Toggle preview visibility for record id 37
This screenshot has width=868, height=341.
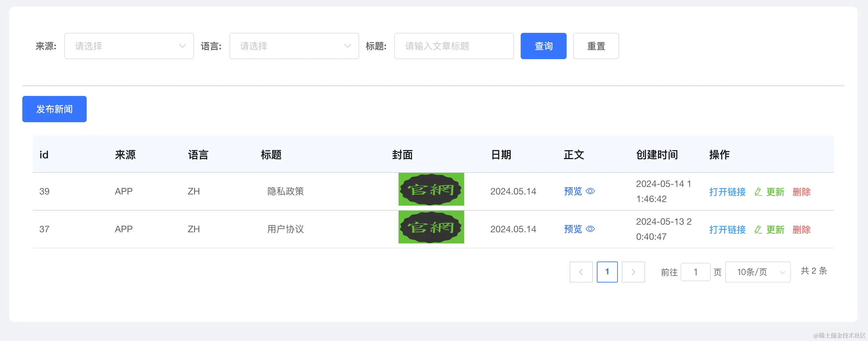(590, 229)
